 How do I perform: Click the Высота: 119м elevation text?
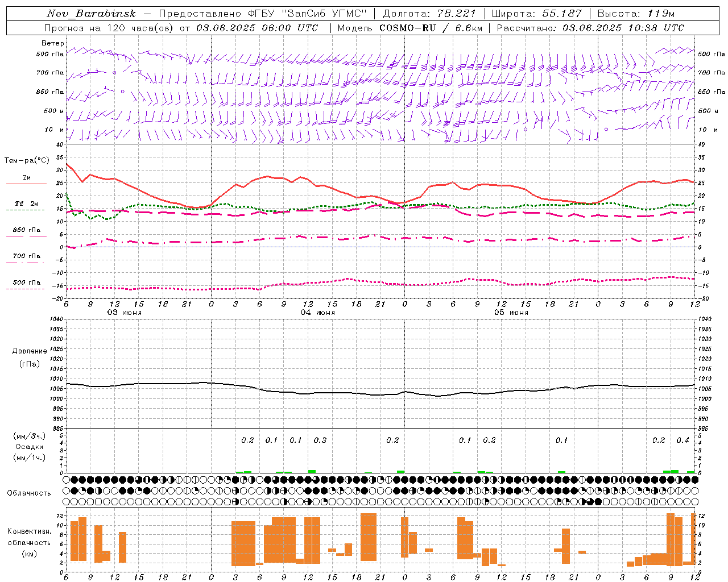[x=636, y=14]
